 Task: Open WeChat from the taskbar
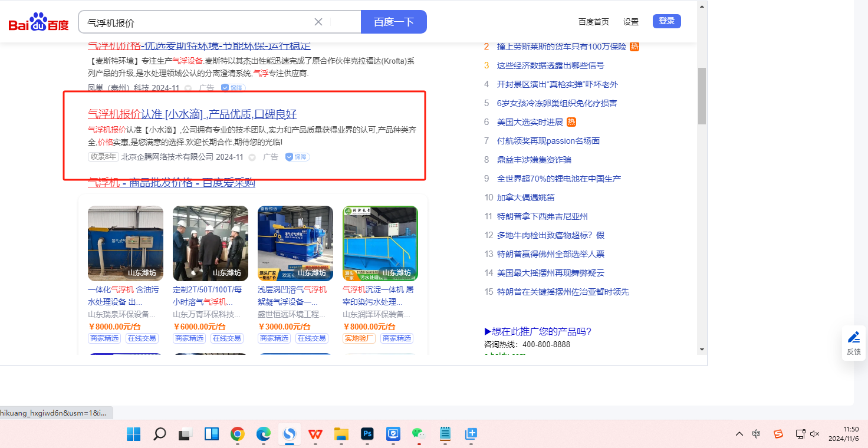(x=419, y=434)
